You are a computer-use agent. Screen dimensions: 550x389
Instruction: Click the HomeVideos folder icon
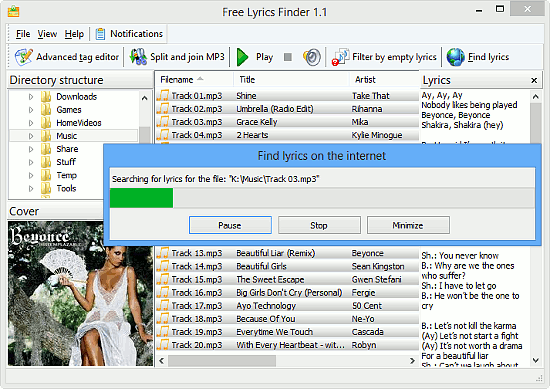click(x=46, y=123)
